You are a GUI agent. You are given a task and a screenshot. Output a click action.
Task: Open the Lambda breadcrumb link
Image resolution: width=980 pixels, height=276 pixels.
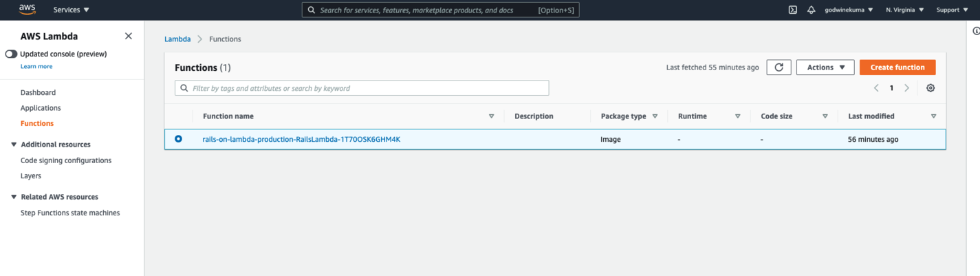click(x=177, y=39)
